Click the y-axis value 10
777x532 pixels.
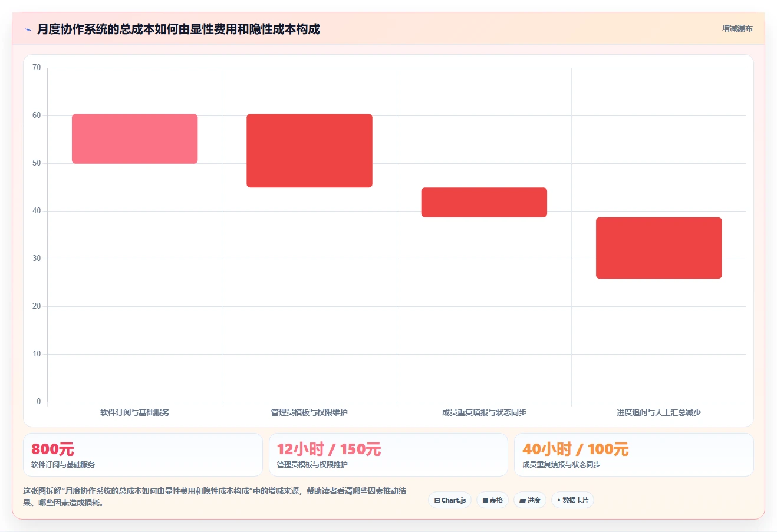tap(37, 354)
